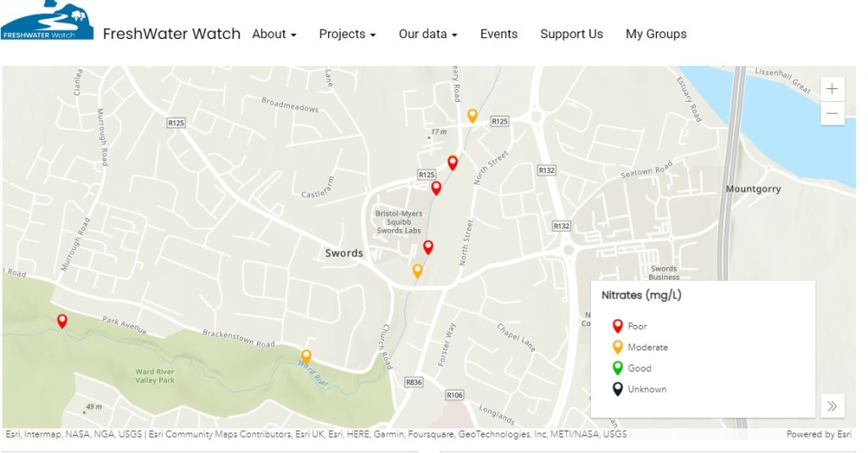Image resolution: width=868 pixels, height=453 pixels.
Task: Click the red Poor legend swatch
Action: click(618, 326)
